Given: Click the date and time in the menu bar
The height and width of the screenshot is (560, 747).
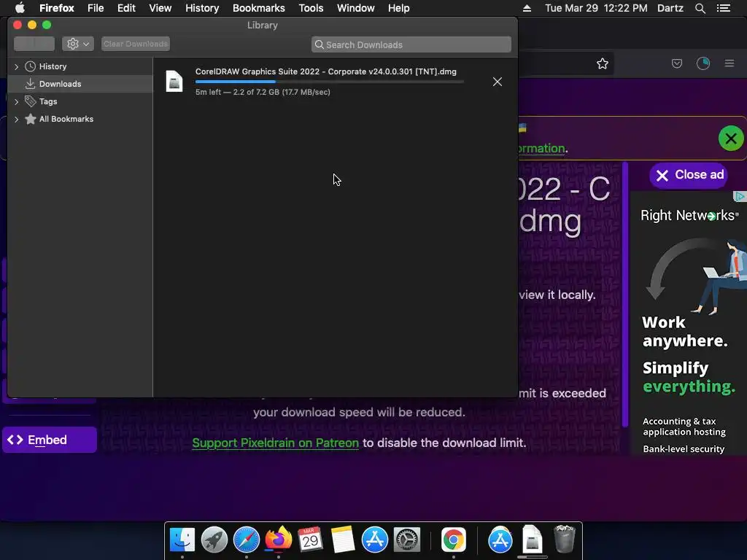Looking at the screenshot, I should click(596, 8).
